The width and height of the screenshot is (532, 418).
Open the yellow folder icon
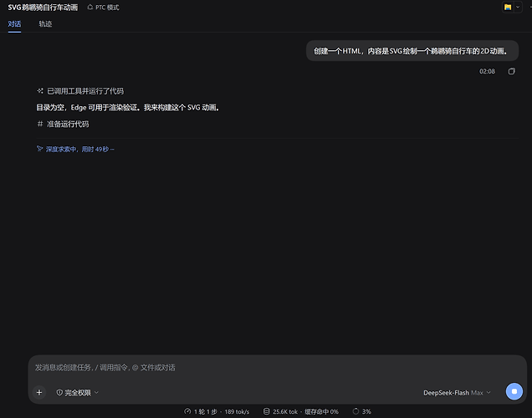click(x=508, y=8)
